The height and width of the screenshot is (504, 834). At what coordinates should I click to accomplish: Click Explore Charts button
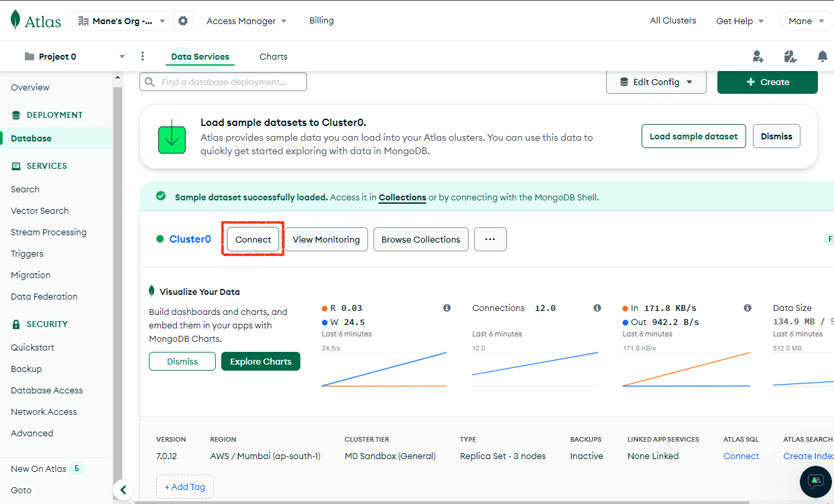pyautogui.click(x=261, y=361)
